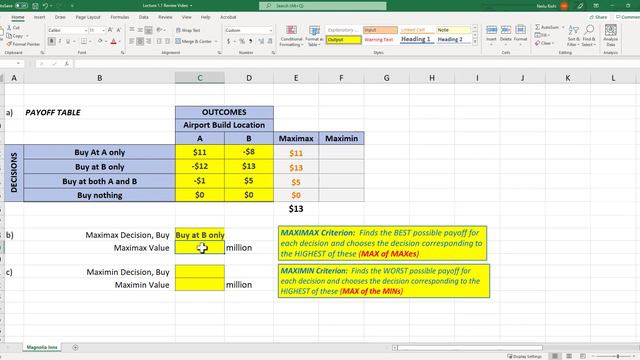
Task: Click the Decrease Decimal icon
Action: [270, 41]
